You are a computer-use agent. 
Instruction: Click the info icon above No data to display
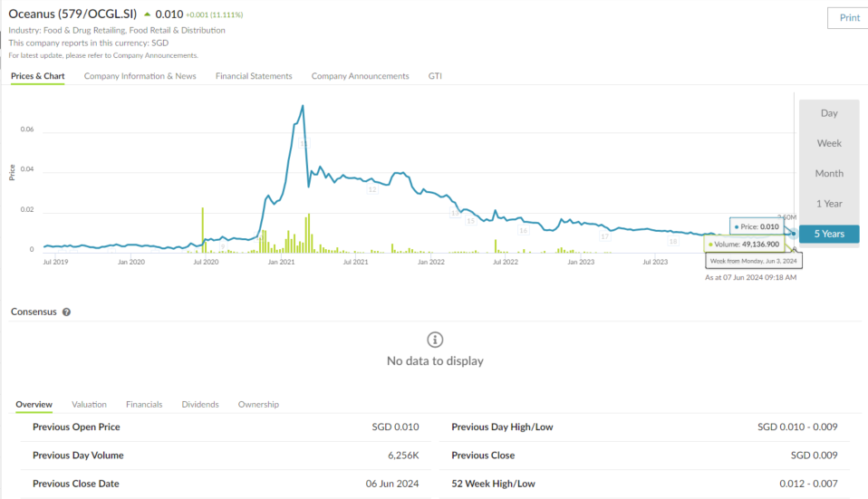(435, 340)
